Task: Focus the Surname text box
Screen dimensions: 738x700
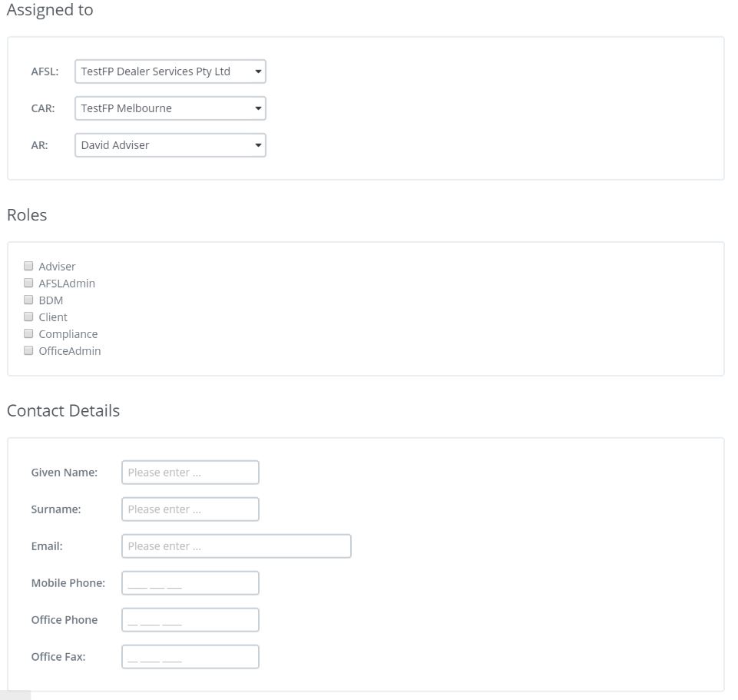Action: point(190,509)
